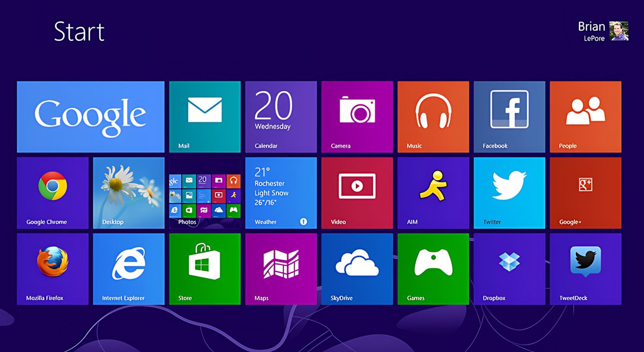Open the Windows Store
This screenshot has height=352, width=644.
(204, 268)
